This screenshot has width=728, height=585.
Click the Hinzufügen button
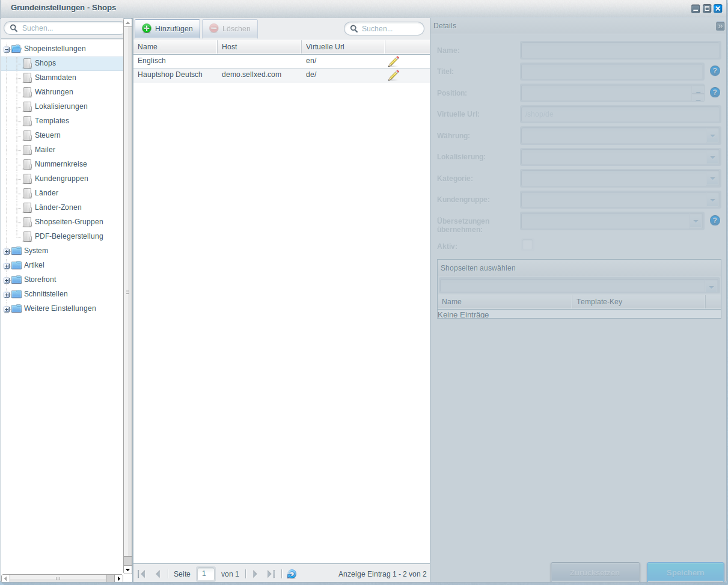[x=167, y=29]
